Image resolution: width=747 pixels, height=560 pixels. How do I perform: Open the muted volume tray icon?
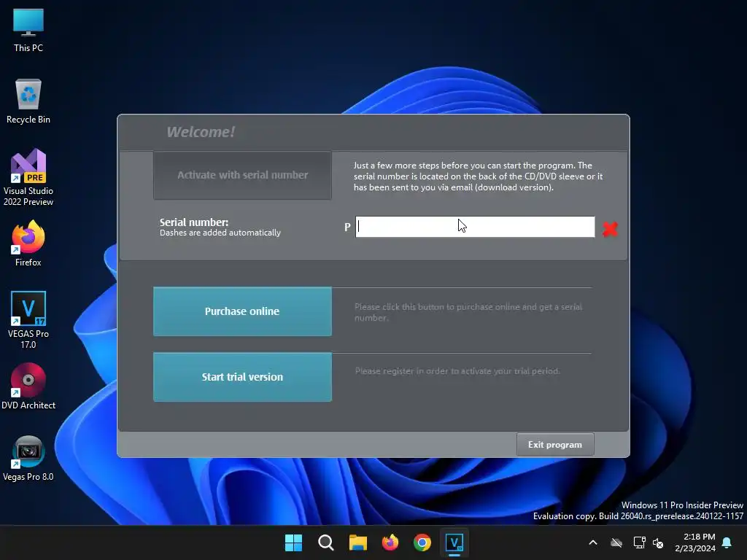pos(658,542)
